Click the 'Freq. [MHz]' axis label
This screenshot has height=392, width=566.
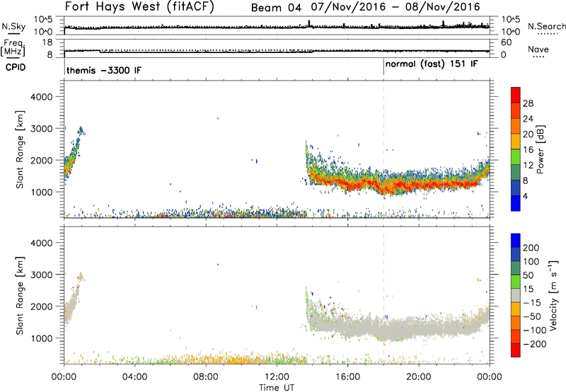13,47
